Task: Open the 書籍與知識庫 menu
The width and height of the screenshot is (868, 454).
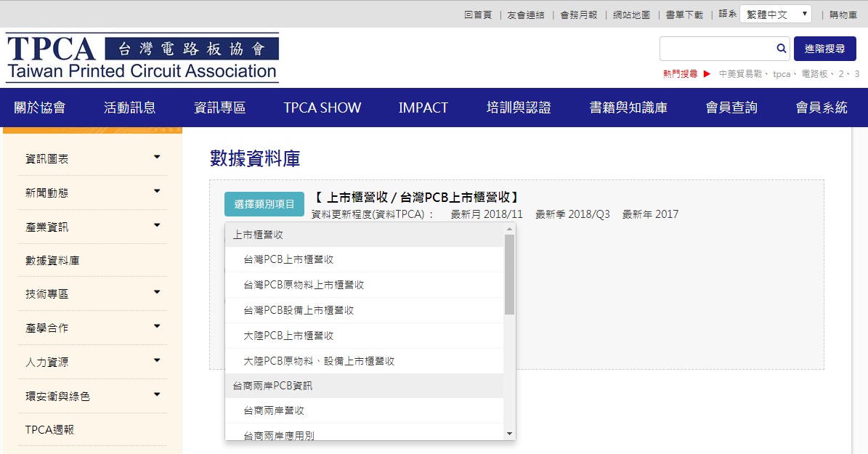Action: (628, 108)
